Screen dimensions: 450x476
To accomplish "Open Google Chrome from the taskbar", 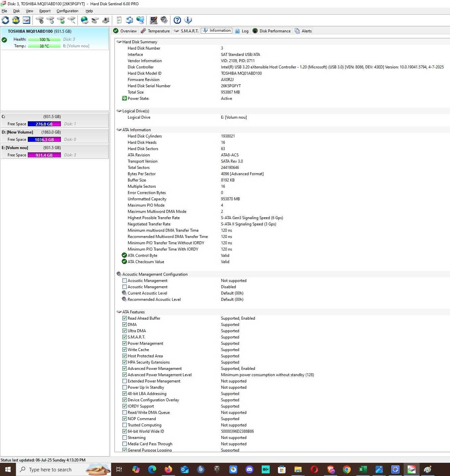I will tap(347, 469).
